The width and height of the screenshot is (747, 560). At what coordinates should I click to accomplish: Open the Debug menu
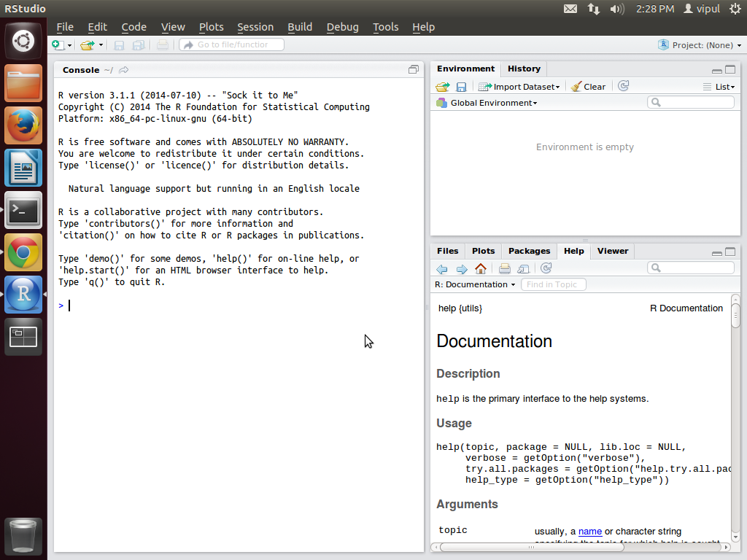coord(342,27)
